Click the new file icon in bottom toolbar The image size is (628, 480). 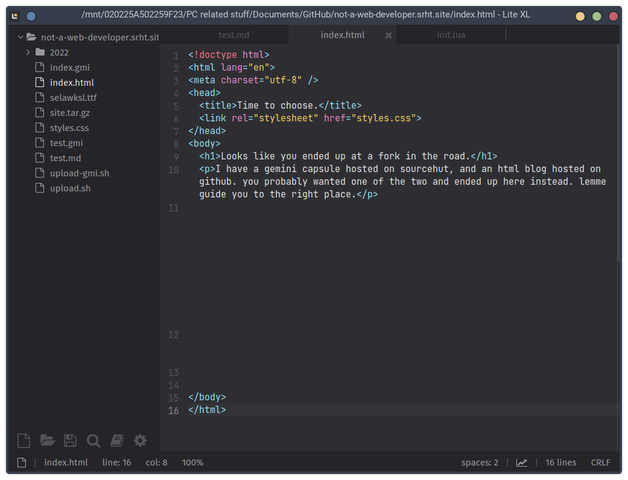tap(24, 441)
